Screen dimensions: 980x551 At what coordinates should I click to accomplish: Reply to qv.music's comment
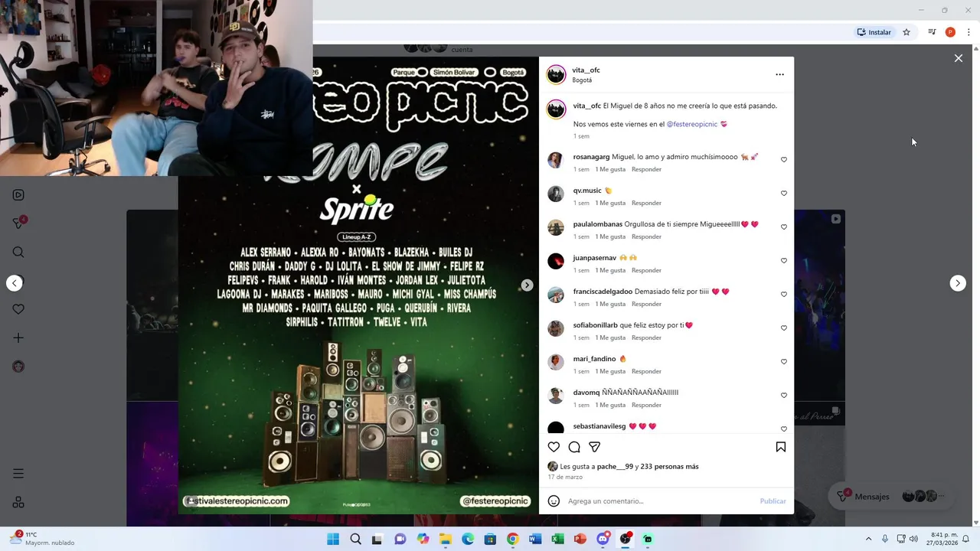[x=646, y=203]
